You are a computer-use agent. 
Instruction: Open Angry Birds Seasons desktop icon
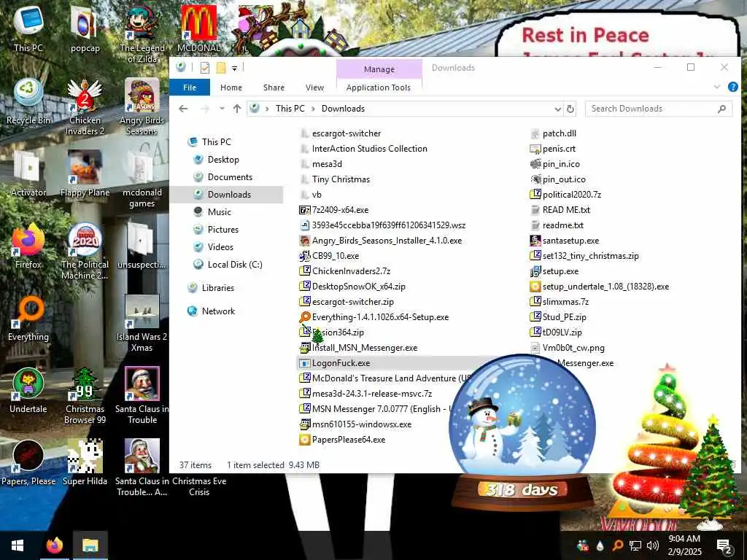click(142, 108)
